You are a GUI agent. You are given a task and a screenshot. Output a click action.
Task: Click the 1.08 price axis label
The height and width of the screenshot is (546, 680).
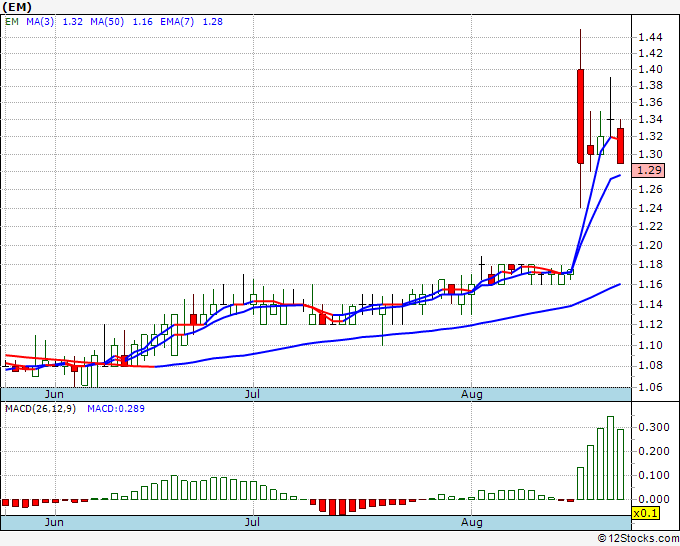651,366
